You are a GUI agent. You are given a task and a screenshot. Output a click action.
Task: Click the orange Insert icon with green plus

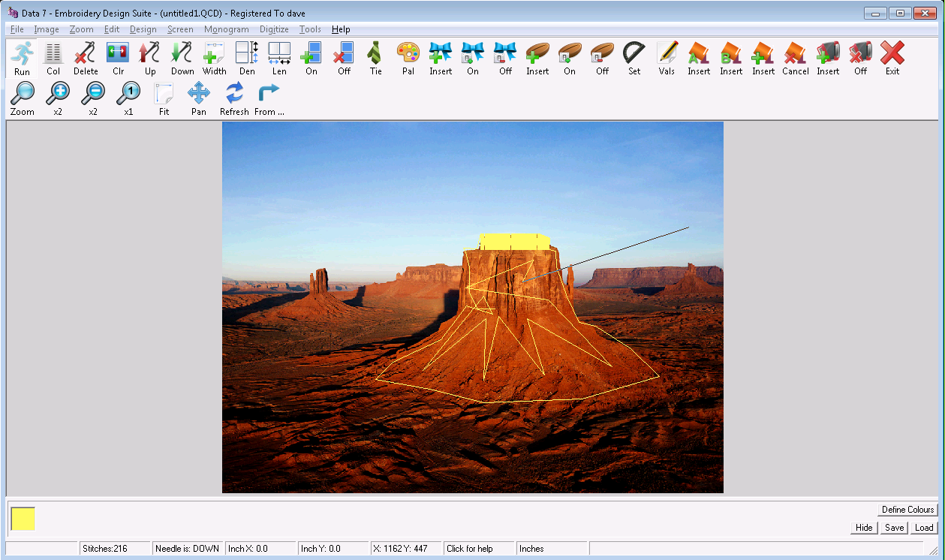763,53
